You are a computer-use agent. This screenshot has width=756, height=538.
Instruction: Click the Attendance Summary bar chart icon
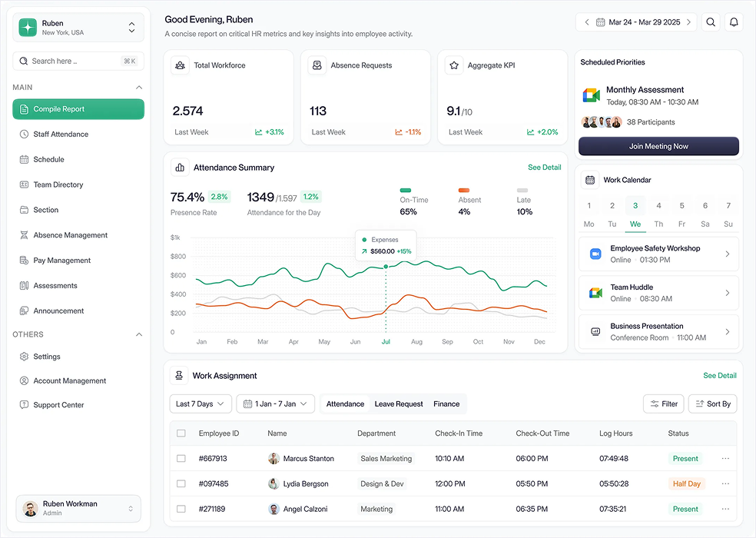(x=181, y=168)
